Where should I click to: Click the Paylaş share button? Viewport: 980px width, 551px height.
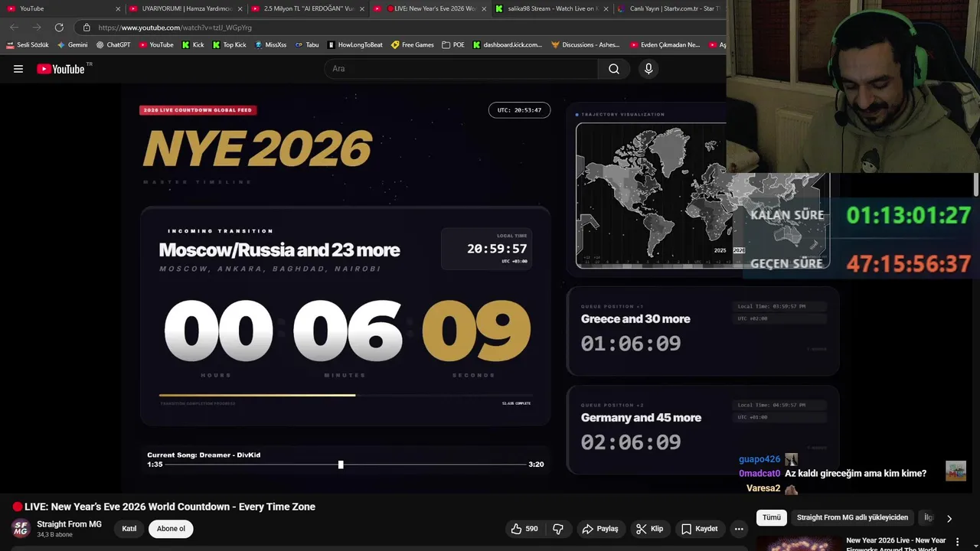[x=600, y=529]
